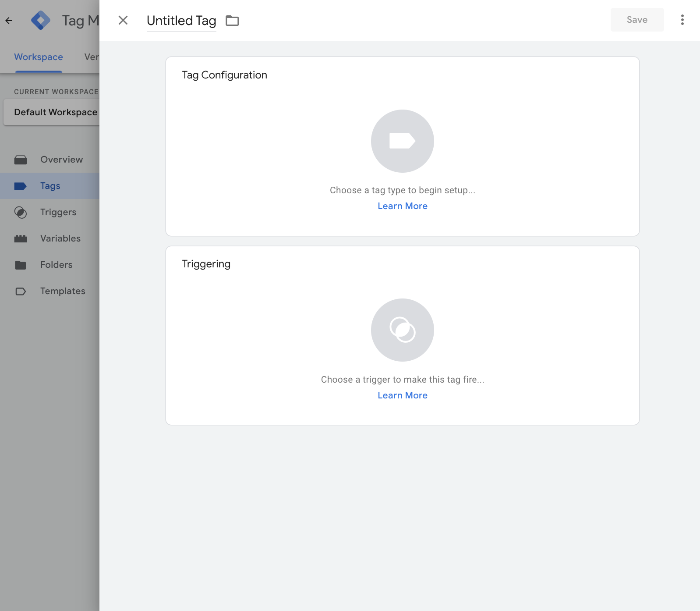
Task: Click the Variables icon in sidebar
Action: point(21,238)
